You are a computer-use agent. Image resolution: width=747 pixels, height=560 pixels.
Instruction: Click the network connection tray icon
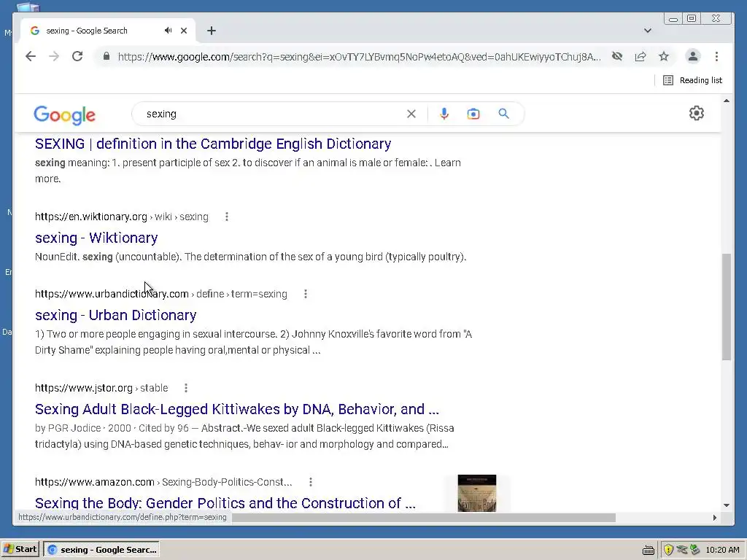[x=682, y=550]
